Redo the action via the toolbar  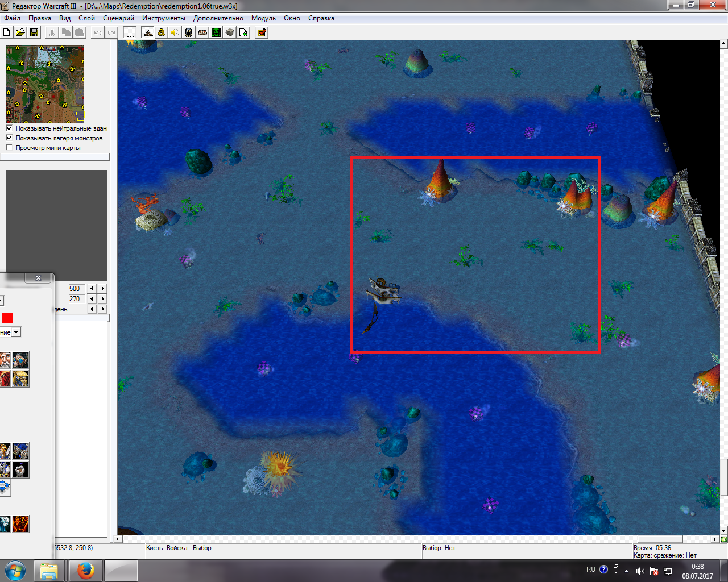[x=111, y=32]
